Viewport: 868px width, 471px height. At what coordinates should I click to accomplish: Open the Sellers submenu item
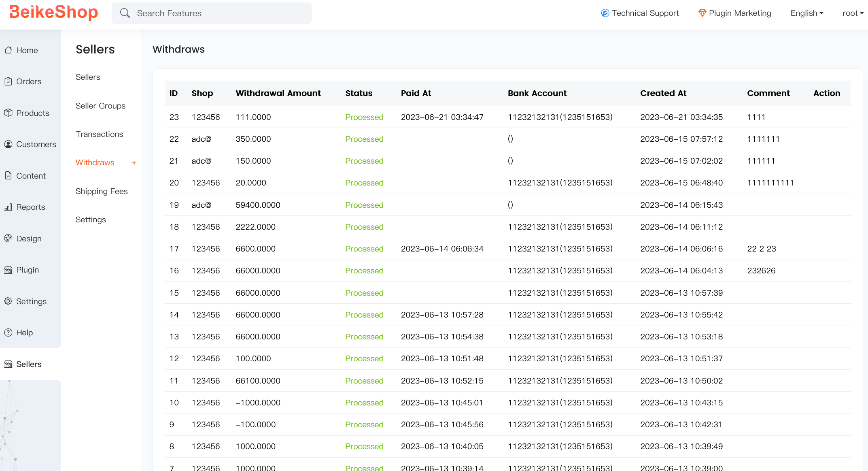coord(88,77)
